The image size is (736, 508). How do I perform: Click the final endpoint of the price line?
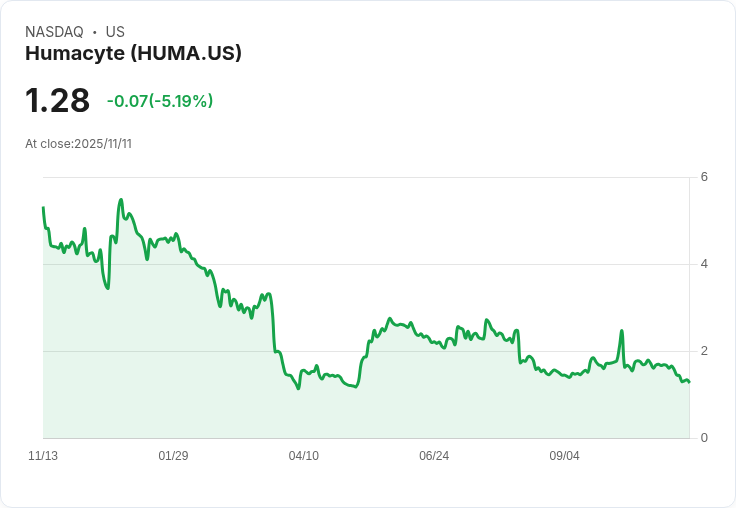[x=689, y=382]
